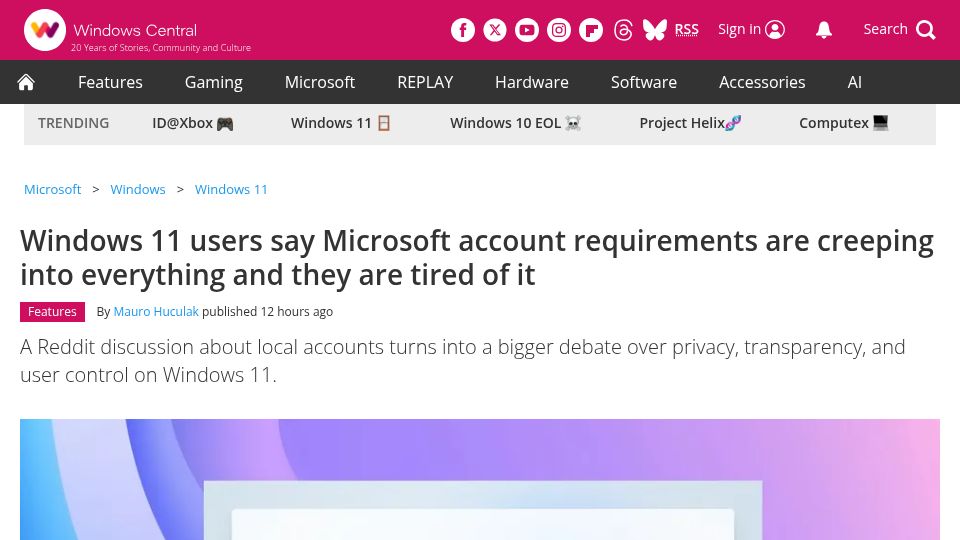Open trending topic Project Helix
960x540 pixels.
tap(690, 123)
